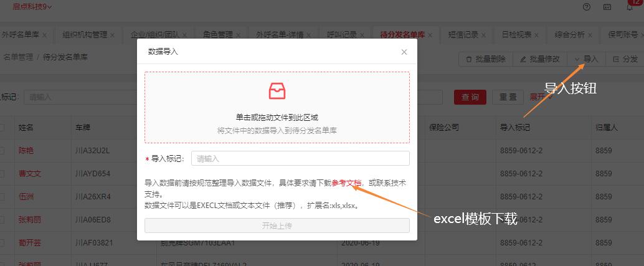Tick the checkbox for row 伍洲
644x266 pixels.
[x=2, y=197]
